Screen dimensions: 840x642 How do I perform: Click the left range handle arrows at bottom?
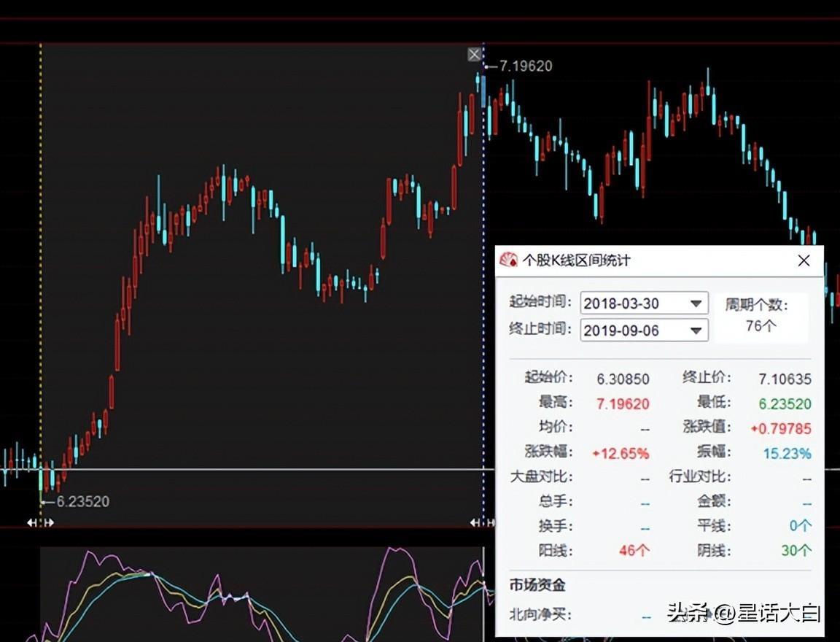click(x=41, y=522)
